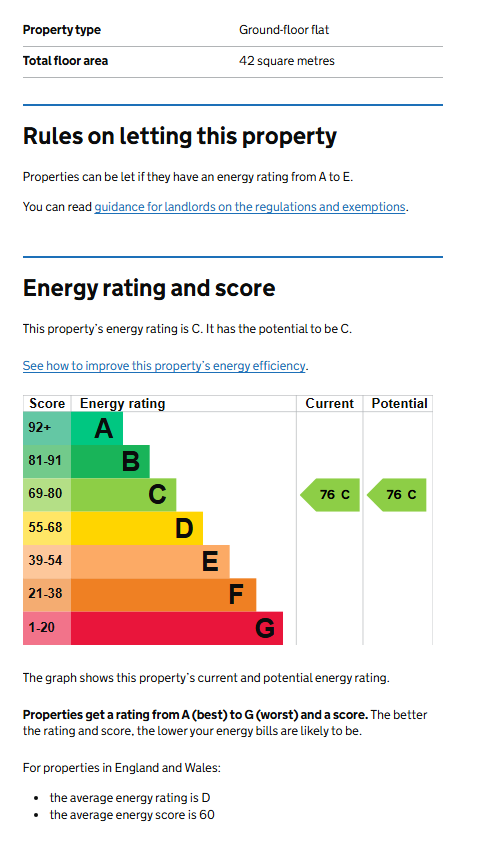Image resolution: width=496 pixels, height=855 pixels.
Task: Click the Current column header
Action: pos(330,404)
